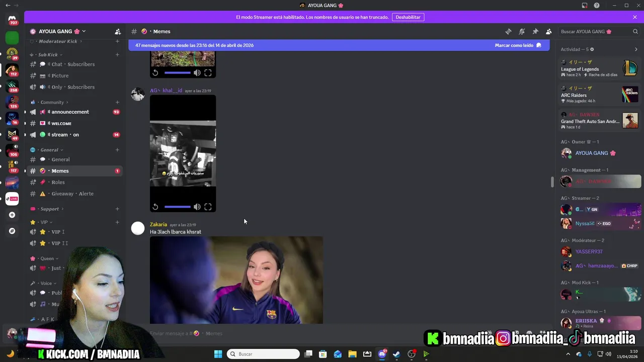
Task: Select the server icon with 49 badge
Action: pyautogui.click(x=12, y=134)
